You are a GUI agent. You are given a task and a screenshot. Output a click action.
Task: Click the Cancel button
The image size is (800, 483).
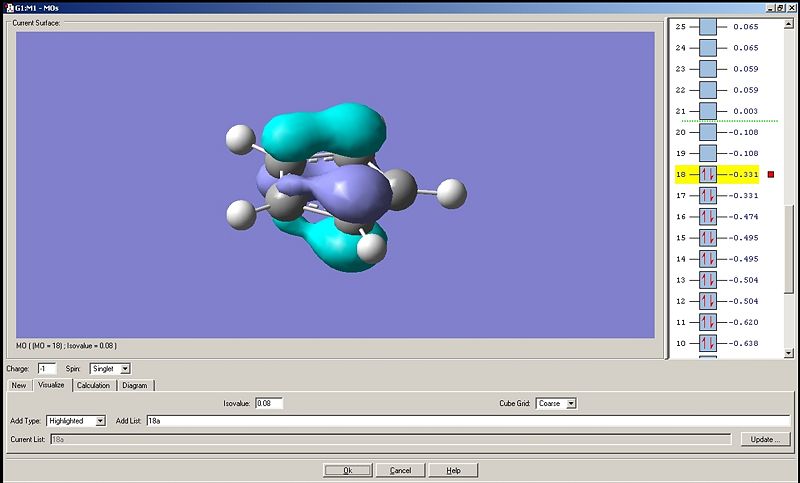click(x=401, y=470)
